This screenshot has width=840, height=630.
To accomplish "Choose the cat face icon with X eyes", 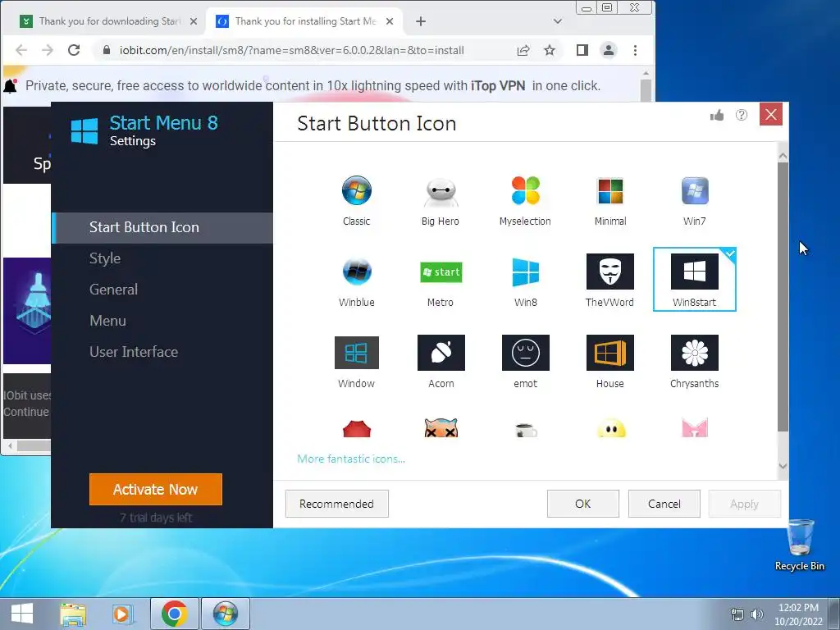I will coord(441,428).
